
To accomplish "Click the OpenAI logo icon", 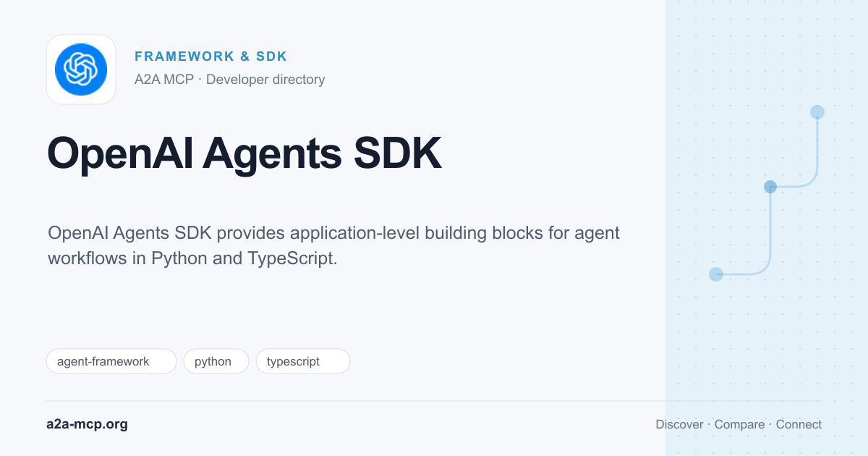I will (81, 69).
